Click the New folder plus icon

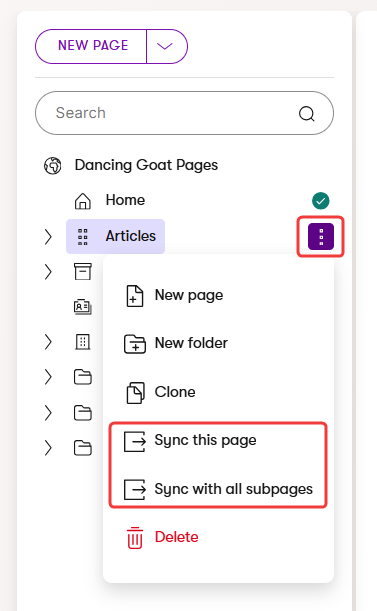[x=135, y=344]
